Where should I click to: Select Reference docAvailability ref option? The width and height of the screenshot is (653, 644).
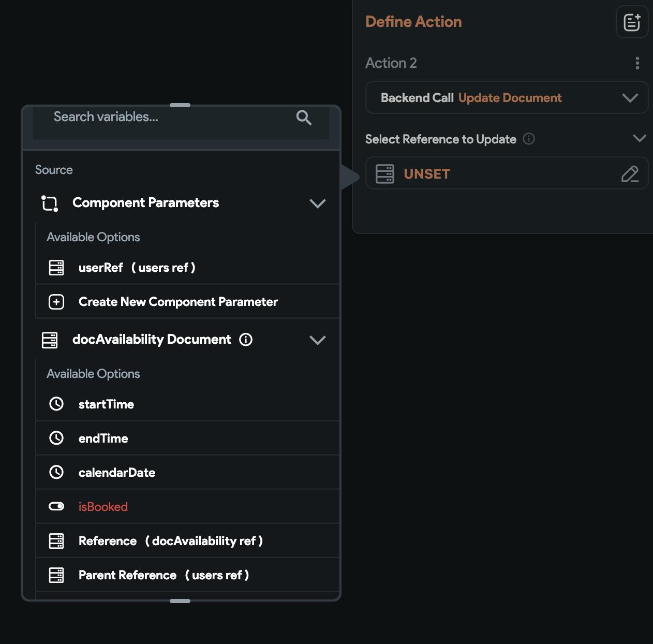(170, 541)
